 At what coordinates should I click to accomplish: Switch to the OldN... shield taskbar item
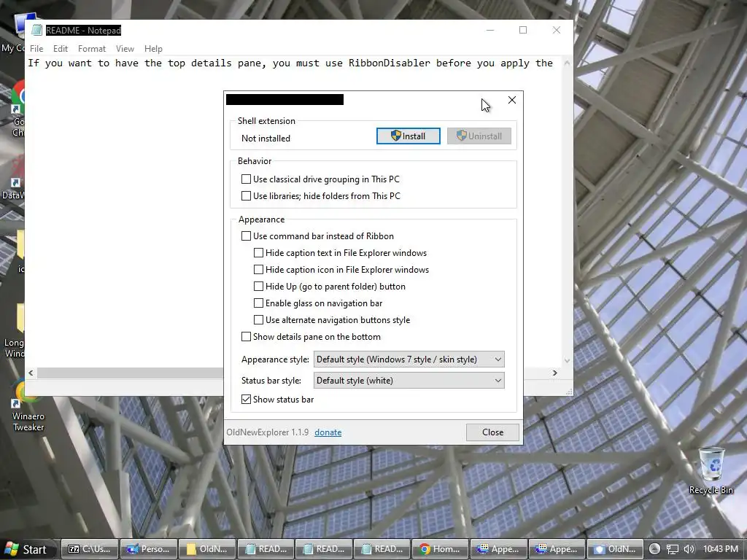click(615, 549)
